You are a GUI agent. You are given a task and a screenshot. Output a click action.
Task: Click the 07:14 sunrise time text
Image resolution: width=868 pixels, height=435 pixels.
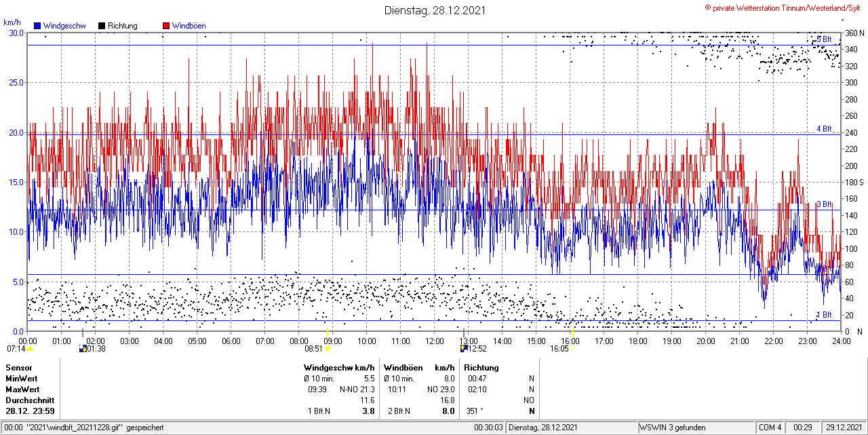16,349
